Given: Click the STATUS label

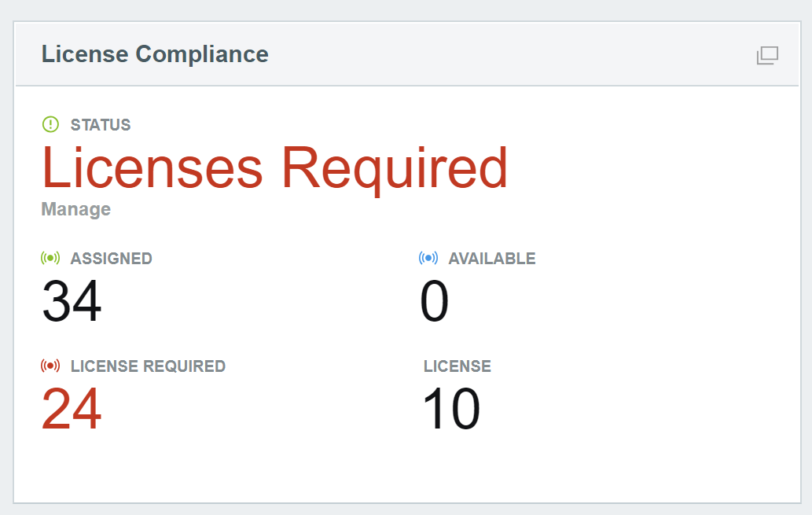Looking at the screenshot, I should point(101,125).
